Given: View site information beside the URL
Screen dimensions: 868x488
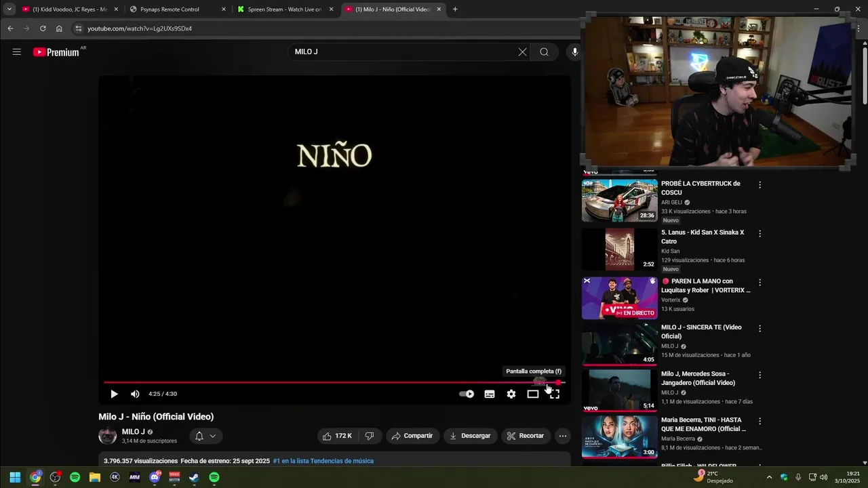Looking at the screenshot, I should 79,28.
